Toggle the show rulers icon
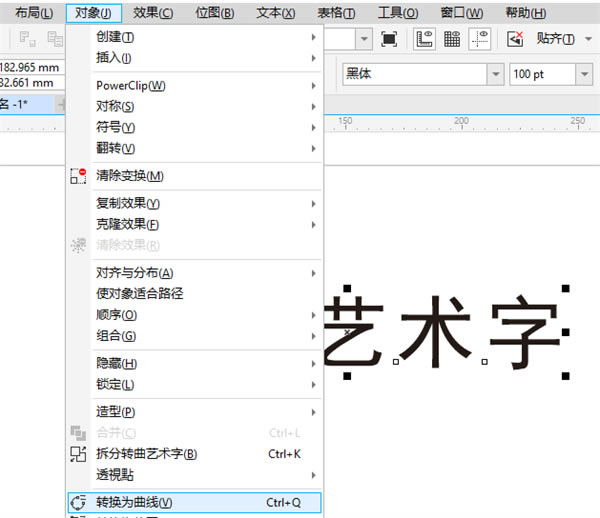 click(x=424, y=39)
